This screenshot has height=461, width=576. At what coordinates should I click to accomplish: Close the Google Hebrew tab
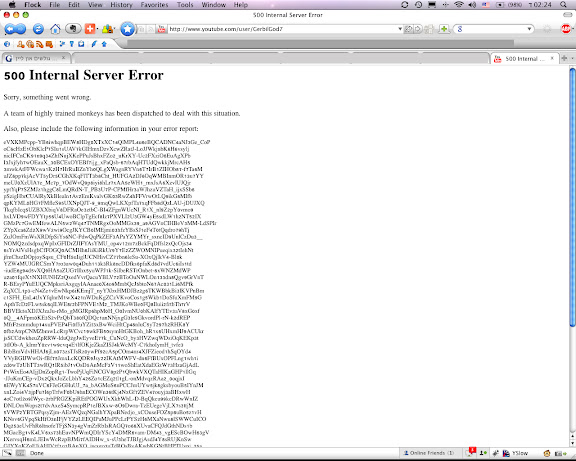coord(63,58)
